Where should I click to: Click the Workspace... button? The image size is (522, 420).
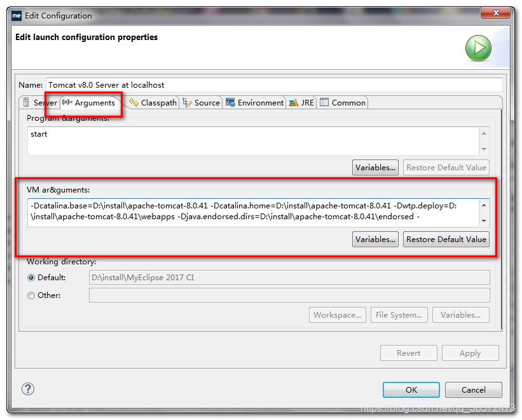tap(337, 315)
